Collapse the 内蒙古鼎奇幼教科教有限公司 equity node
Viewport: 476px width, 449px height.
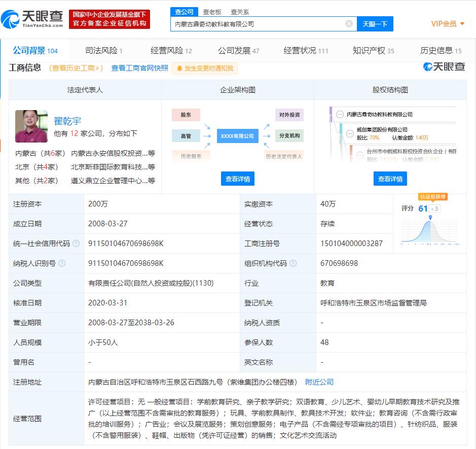(x=340, y=115)
